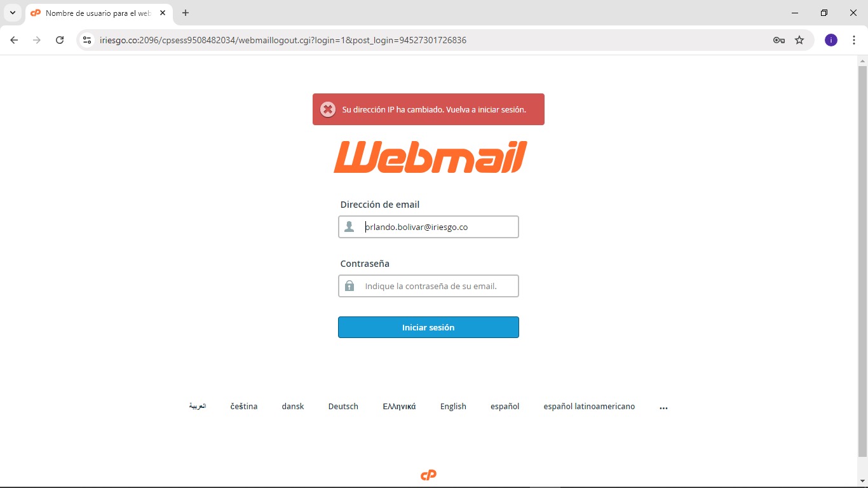Open the saved passwords key icon
Screen dimensions: 868x488
779,40
